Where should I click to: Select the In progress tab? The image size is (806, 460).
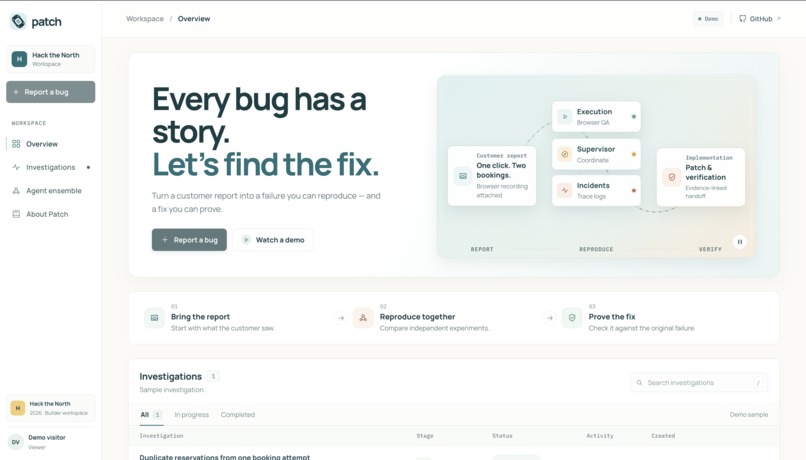click(192, 415)
